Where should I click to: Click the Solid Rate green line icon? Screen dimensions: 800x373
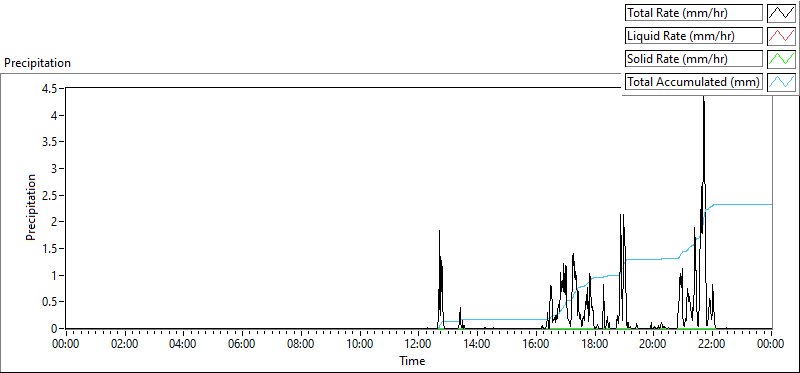tap(781, 59)
